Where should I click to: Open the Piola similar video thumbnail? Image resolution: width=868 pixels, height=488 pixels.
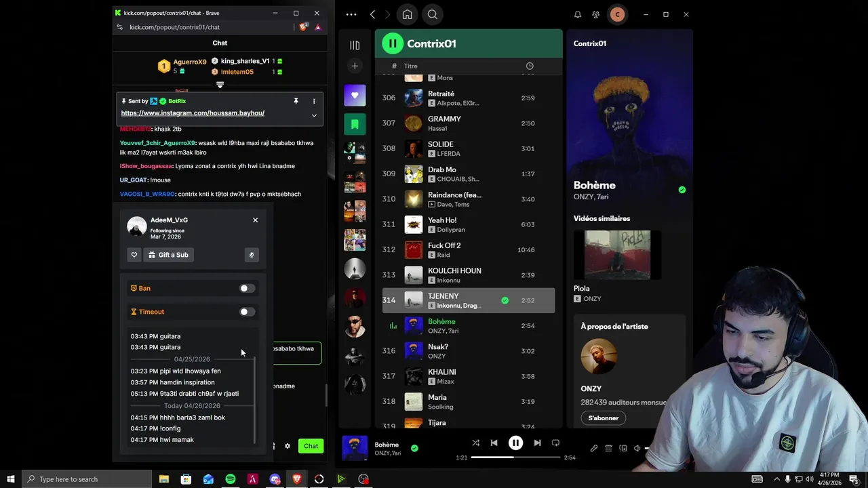617,255
